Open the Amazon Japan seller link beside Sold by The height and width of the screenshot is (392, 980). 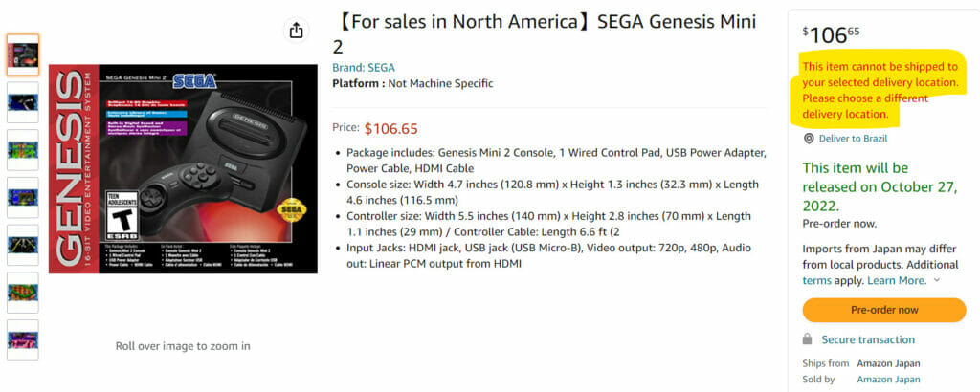tap(889, 380)
